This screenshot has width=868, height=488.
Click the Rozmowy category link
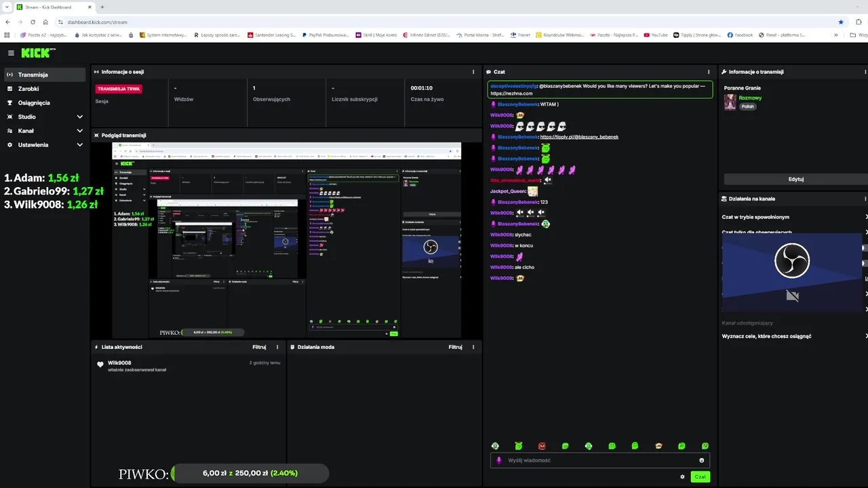(750, 98)
